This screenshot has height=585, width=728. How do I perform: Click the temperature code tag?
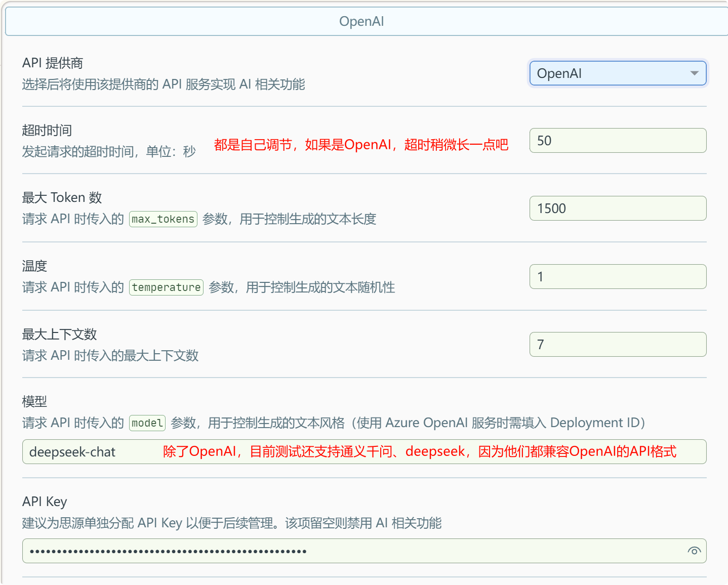pyautogui.click(x=166, y=287)
